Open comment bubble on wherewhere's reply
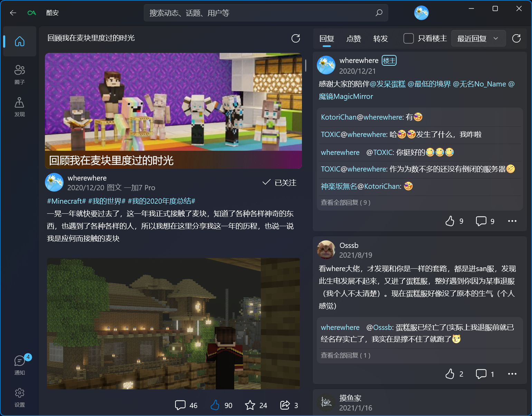Image resolution: width=532 pixels, height=416 pixels. pos(481,221)
